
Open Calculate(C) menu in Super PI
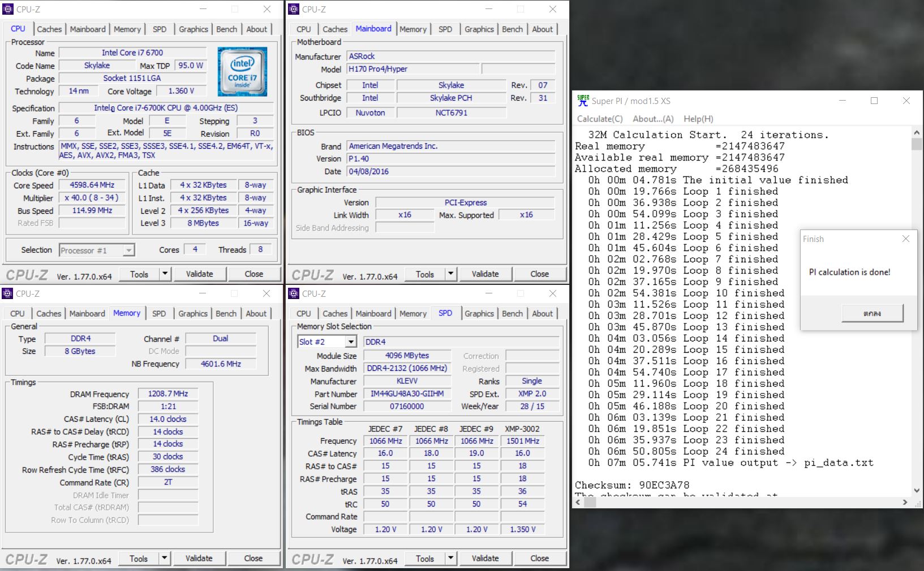600,119
